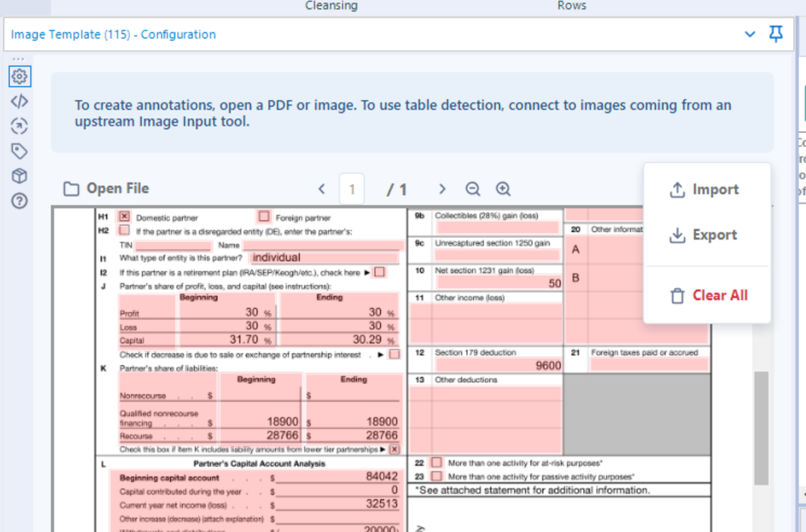Viewport: 806px width, 532px height.
Task: Switch to the Cleansing tab
Action: (332, 6)
